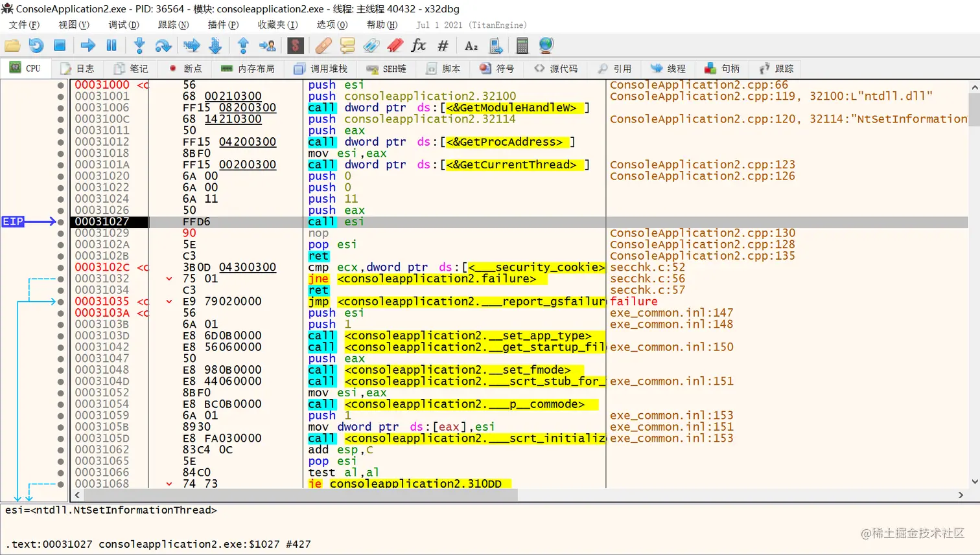980x555 pixels.
Task: Toggle breakpoint dot at address 00031029
Action: coord(61,233)
